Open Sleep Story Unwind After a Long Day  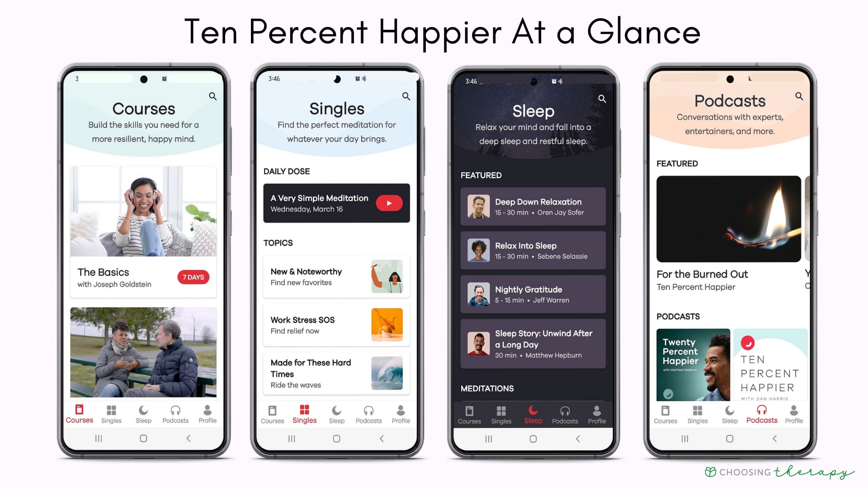[x=533, y=344]
